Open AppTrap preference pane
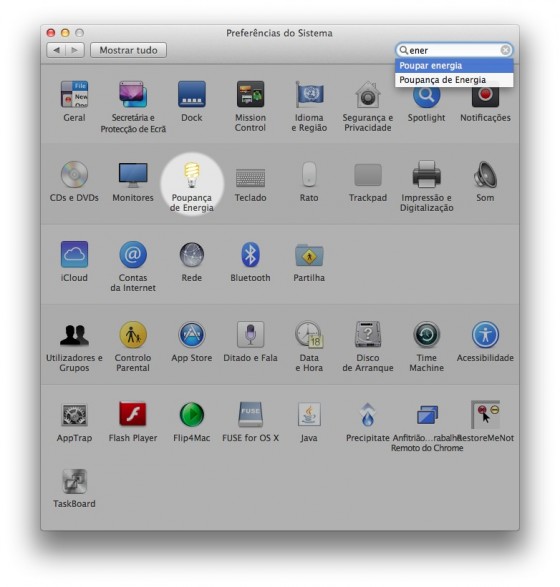This screenshot has width=560, height=587. pos(74,415)
